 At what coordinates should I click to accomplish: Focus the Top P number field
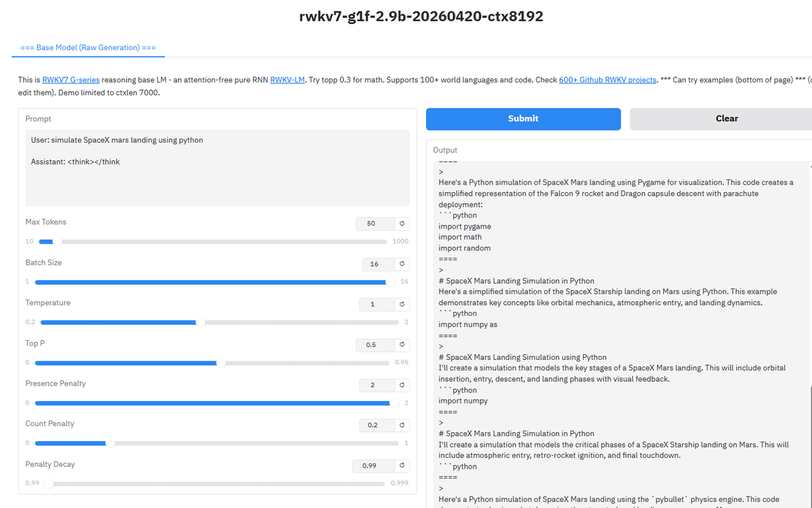376,345
